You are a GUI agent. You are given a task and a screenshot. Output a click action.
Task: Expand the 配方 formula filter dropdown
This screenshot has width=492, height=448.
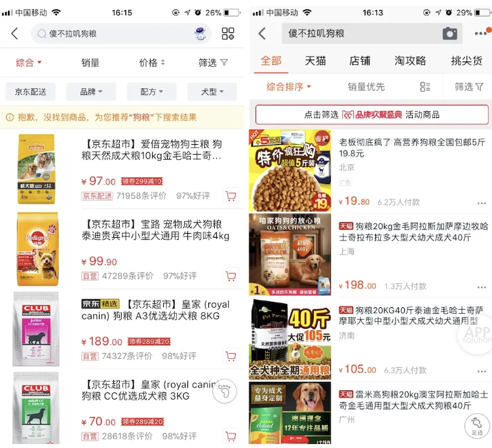[x=151, y=92]
